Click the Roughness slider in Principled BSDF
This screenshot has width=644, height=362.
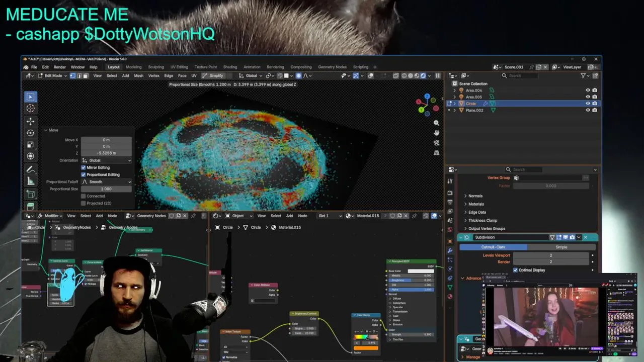point(411,280)
